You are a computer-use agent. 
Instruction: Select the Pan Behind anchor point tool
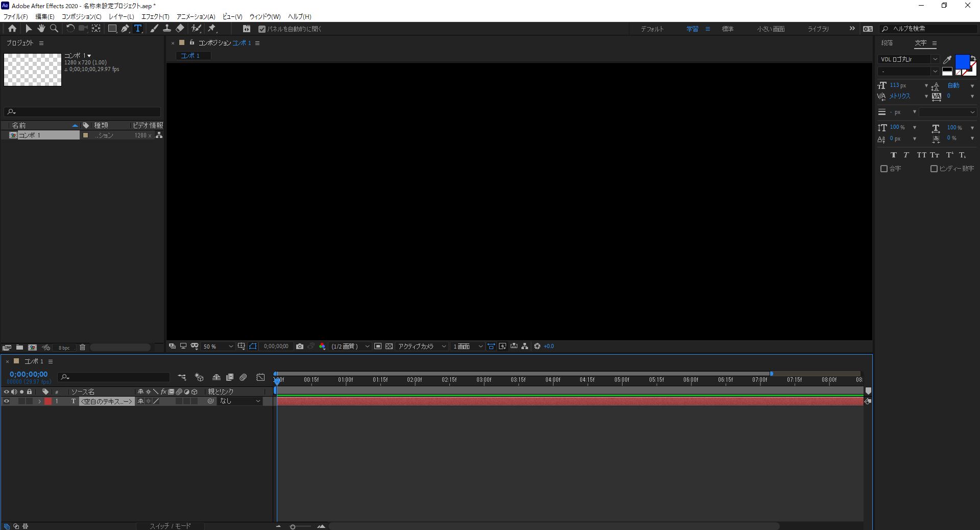pos(95,29)
